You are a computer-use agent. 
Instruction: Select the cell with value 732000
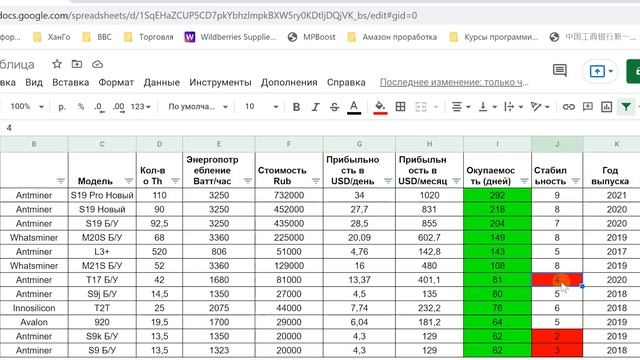coord(289,195)
